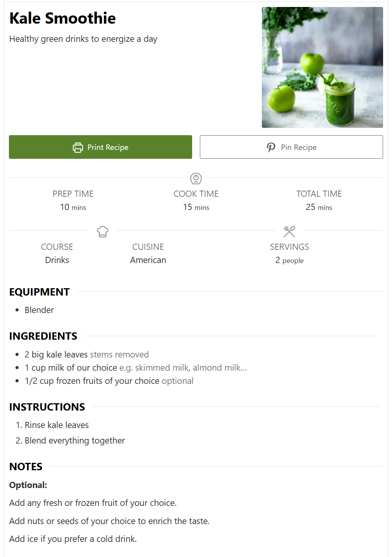This screenshot has width=392, height=557.
Task: Click the American cuisine value
Action: [148, 260]
